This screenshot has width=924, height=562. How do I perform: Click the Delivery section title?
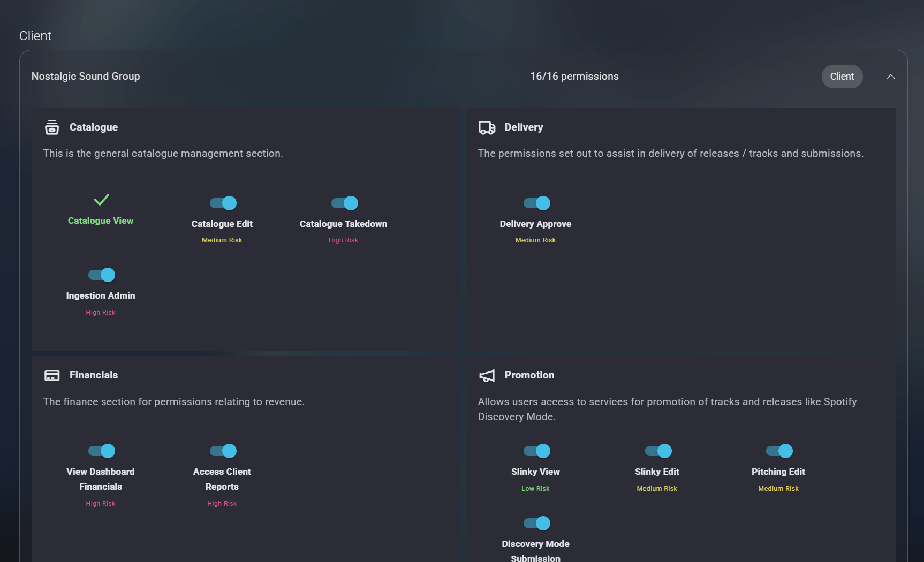click(x=524, y=127)
